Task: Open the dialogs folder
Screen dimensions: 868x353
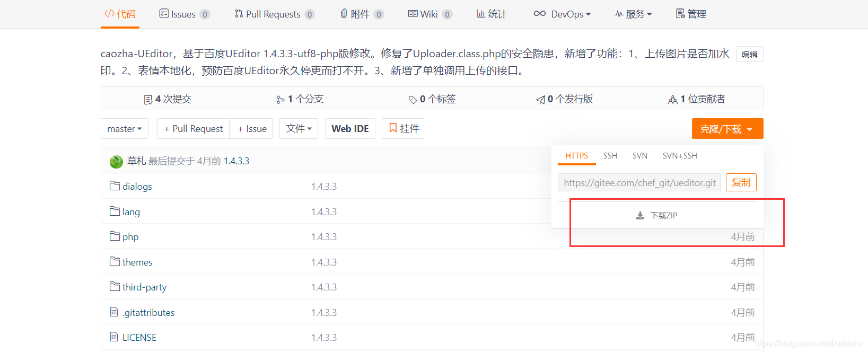Action: 137,187
